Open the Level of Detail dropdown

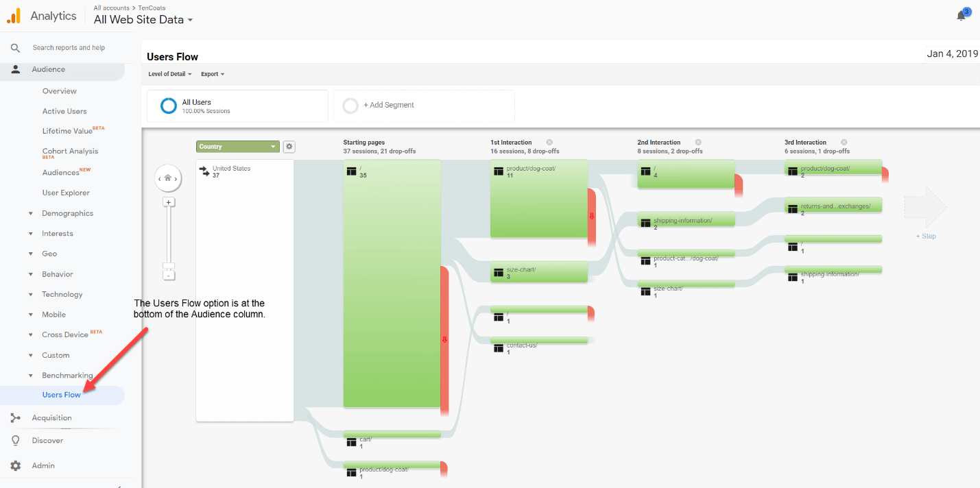click(x=170, y=74)
